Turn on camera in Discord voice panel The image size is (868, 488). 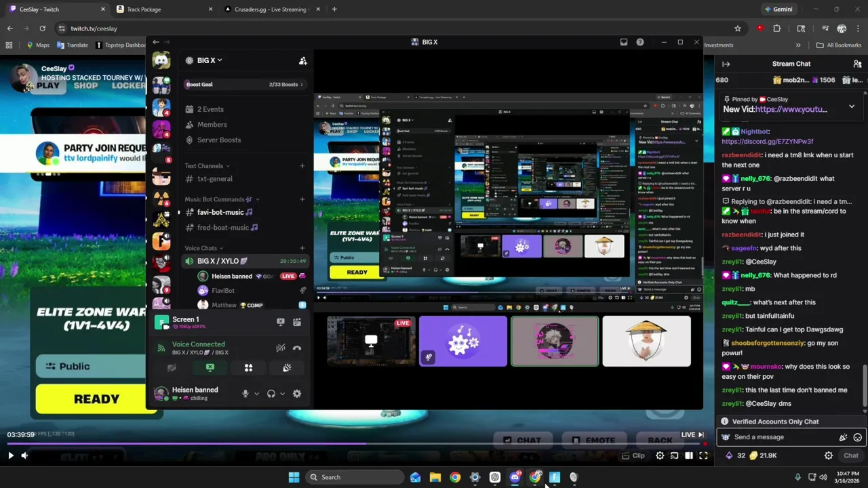[172, 367]
